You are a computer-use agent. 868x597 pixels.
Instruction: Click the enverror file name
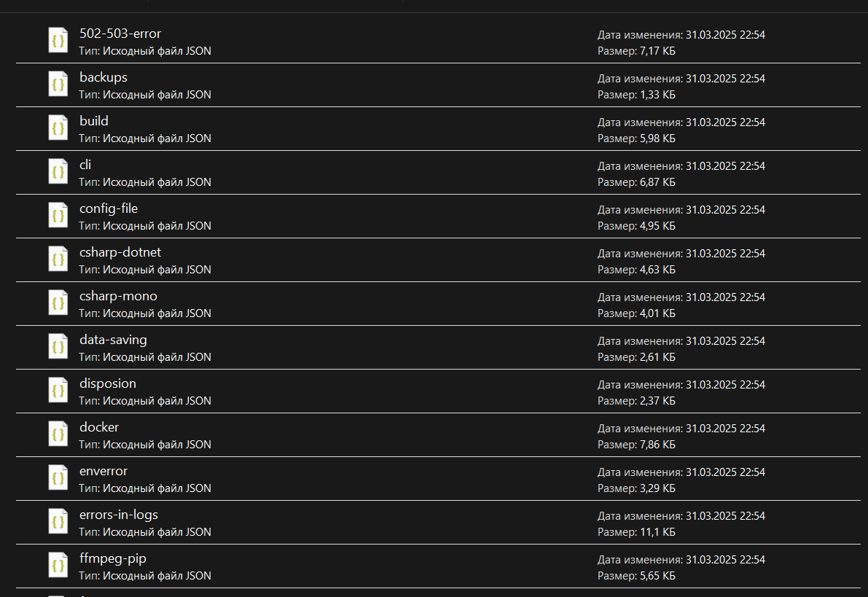click(103, 471)
